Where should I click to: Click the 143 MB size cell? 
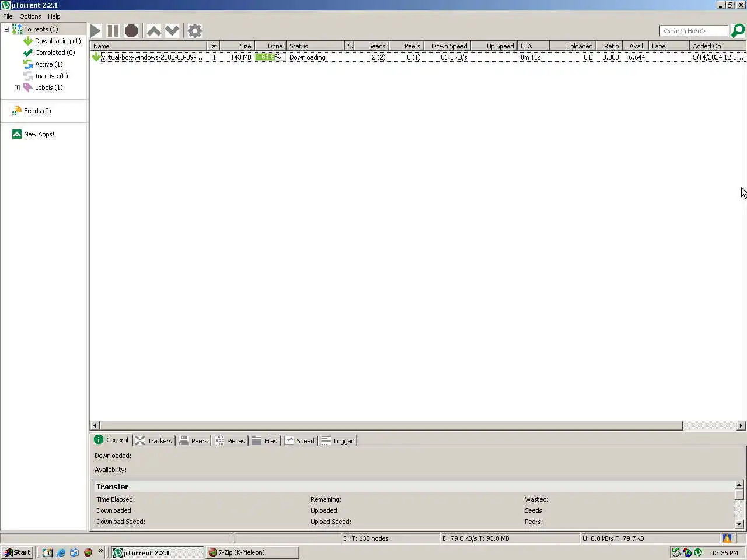[x=240, y=57]
